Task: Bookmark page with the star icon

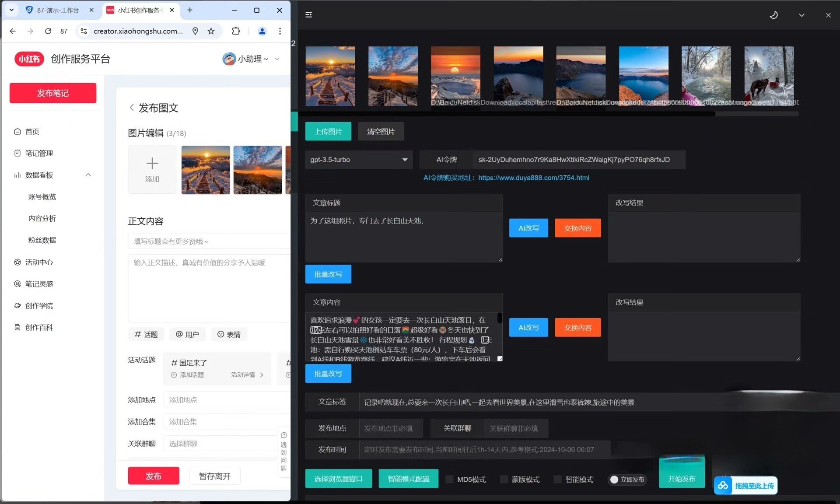Action: (211, 31)
